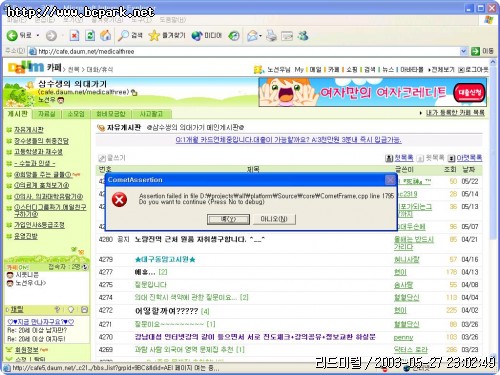500x375 pixels.
Task: Click the first browser menu bar item
Action: point(17,20)
